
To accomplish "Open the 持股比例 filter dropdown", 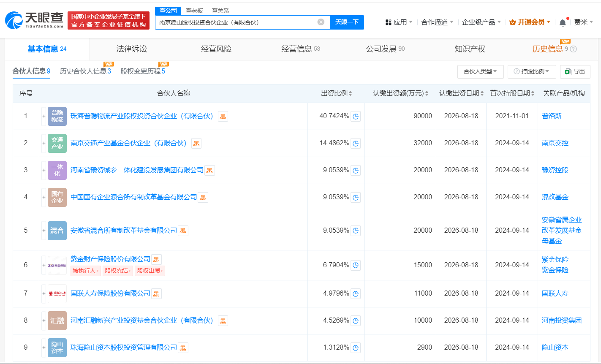I will [x=531, y=71].
